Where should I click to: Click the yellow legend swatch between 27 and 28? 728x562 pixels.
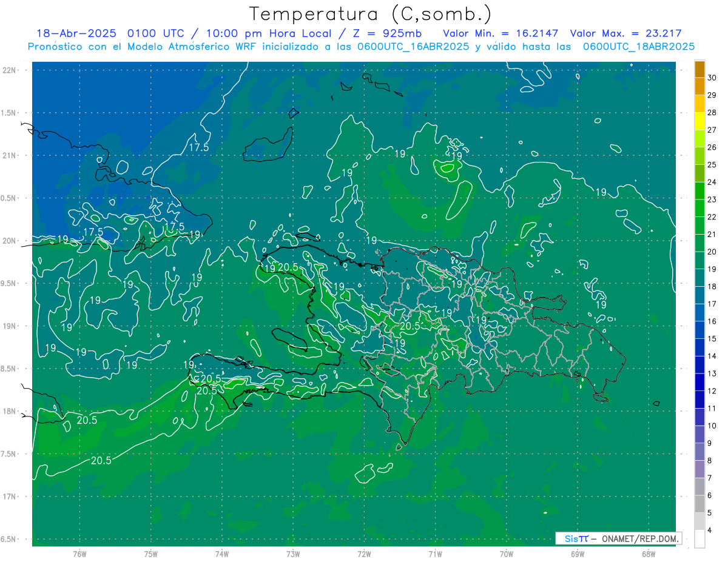[699, 121]
